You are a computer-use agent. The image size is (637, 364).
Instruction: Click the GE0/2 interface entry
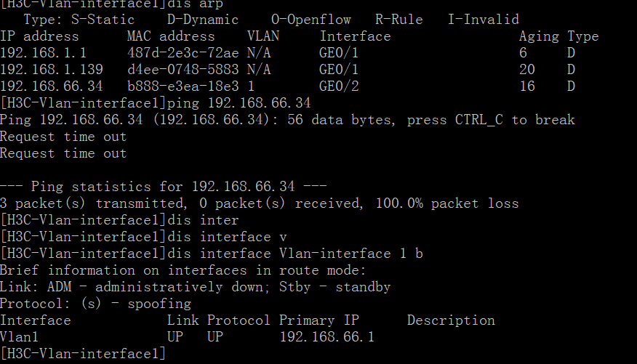tap(339, 86)
